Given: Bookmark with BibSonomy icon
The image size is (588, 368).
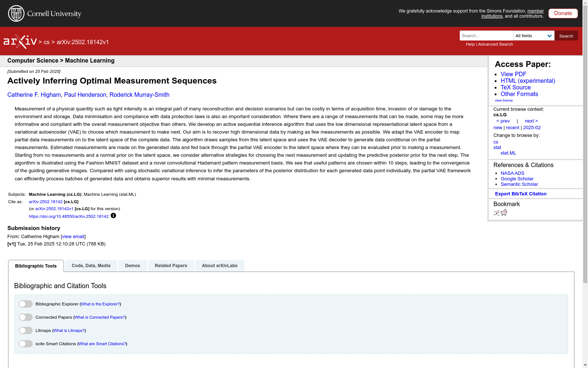Looking at the screenshot, I should pyautogui.click(x=496, y=213).
